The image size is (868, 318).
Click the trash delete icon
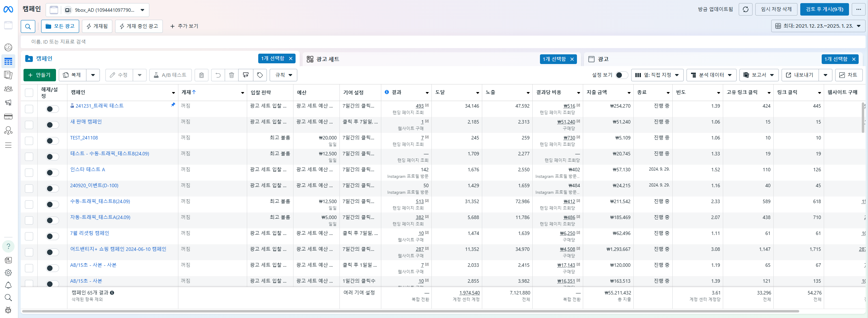tap(232, 75)
